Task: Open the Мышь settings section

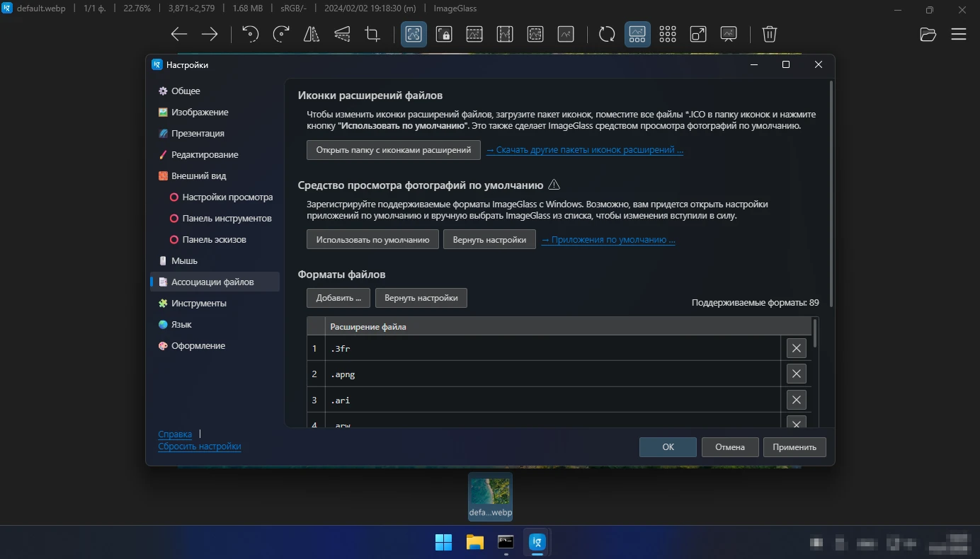Action: click(215, 260)
